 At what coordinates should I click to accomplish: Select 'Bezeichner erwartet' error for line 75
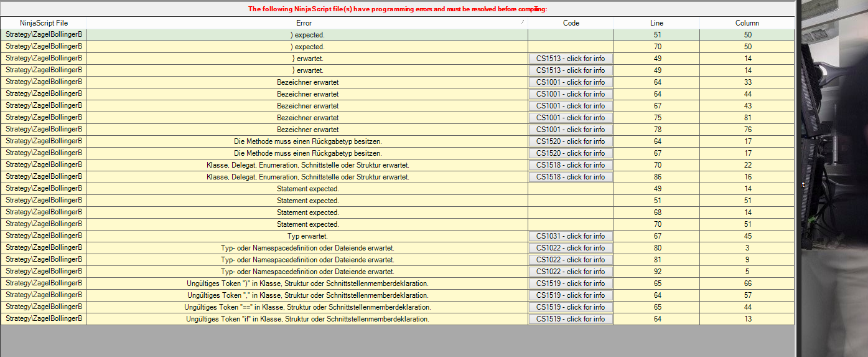coord(307,118)
